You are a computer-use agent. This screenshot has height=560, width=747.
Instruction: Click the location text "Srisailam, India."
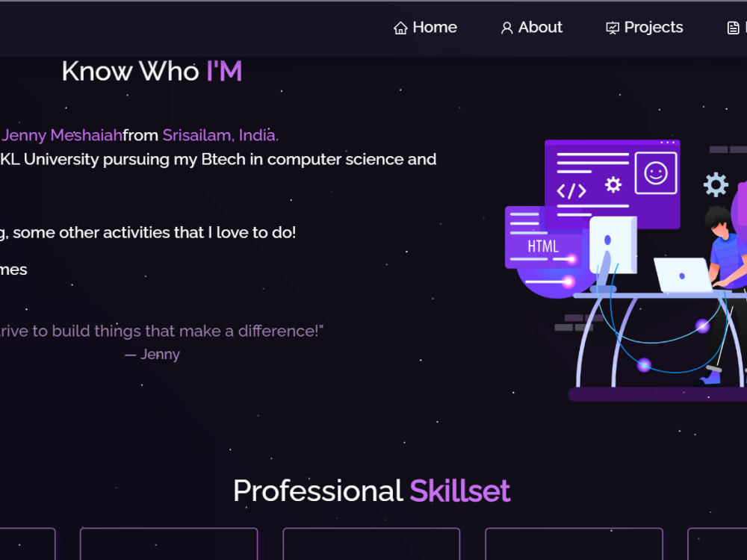click(220, 135)
